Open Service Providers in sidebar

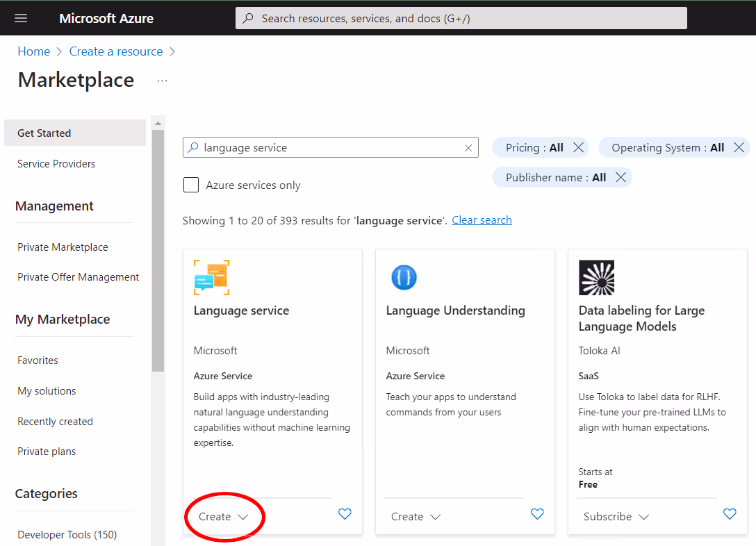click(x=56, y=164)
